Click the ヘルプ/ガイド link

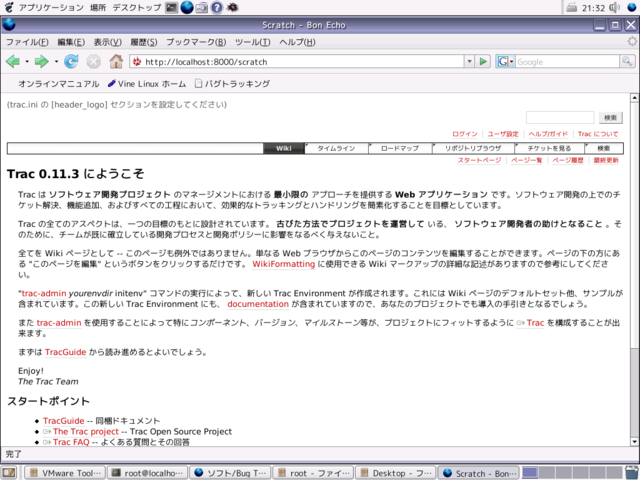pyautogui.click(x=548, y=134)
